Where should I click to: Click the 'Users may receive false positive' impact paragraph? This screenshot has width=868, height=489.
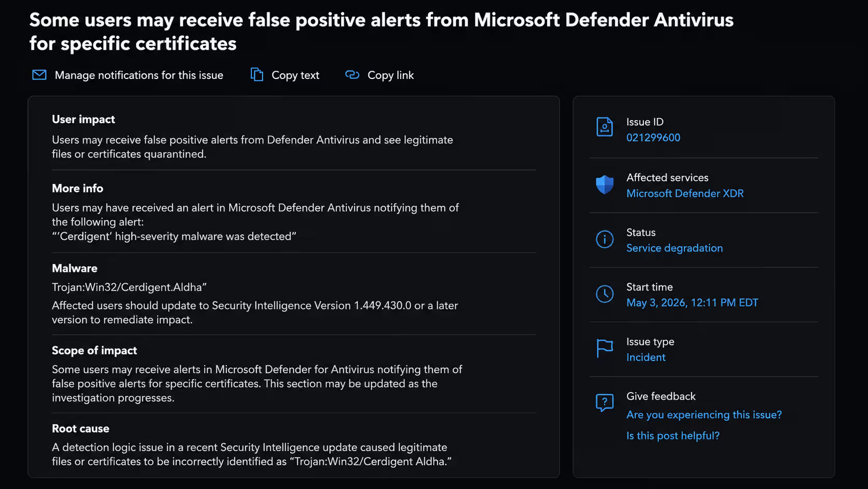tap(252, 147)
